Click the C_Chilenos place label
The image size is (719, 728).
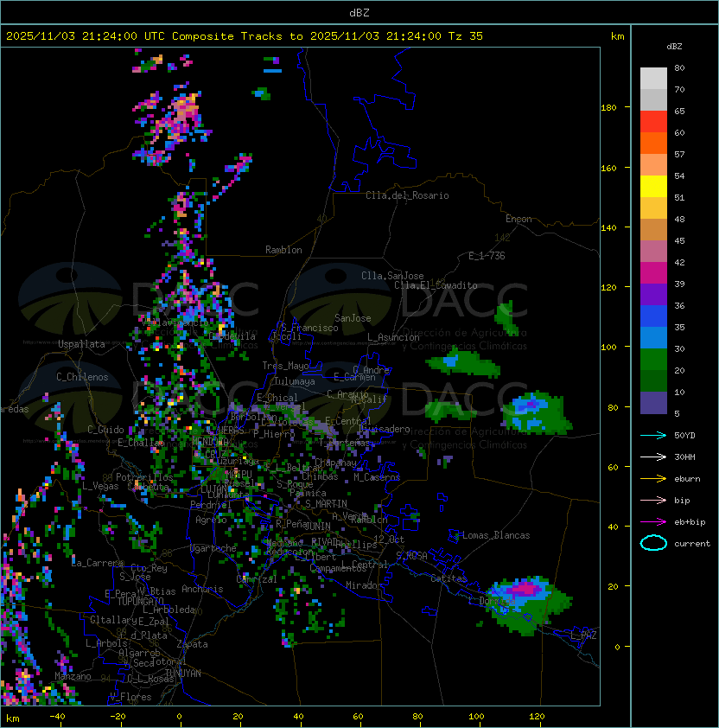[82, 377]
